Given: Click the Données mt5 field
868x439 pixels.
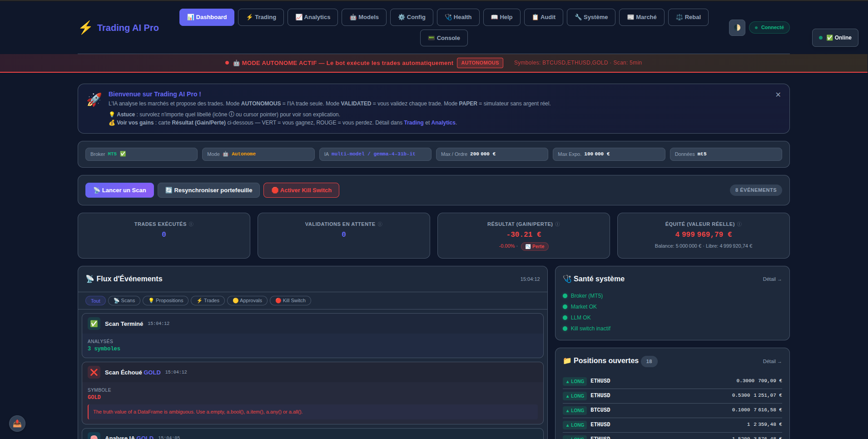Looking at the screenshot, I should pyautogui.click(x=726, y=154).
